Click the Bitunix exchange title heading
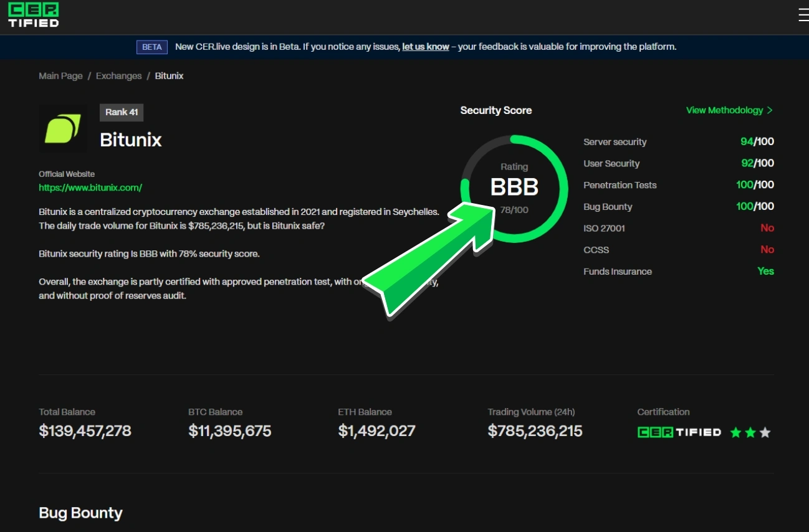Viewport: 809px width, 532px height. (x=131, y=140)
